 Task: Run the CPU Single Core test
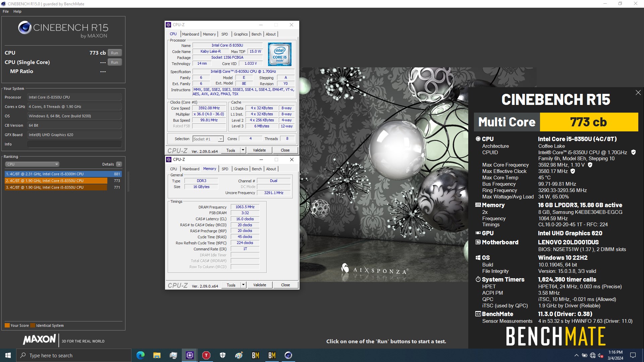click(115, 62)
